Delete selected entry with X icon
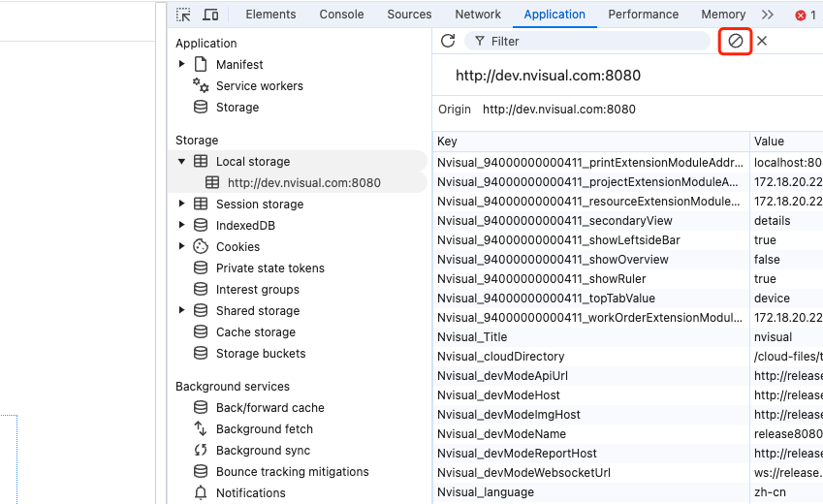823x504 pixels. pyautogui.click(x=762, y=41)
